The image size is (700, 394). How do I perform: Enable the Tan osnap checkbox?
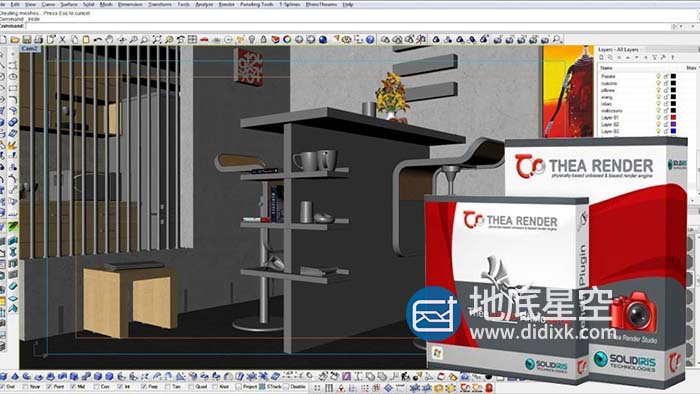167,387
